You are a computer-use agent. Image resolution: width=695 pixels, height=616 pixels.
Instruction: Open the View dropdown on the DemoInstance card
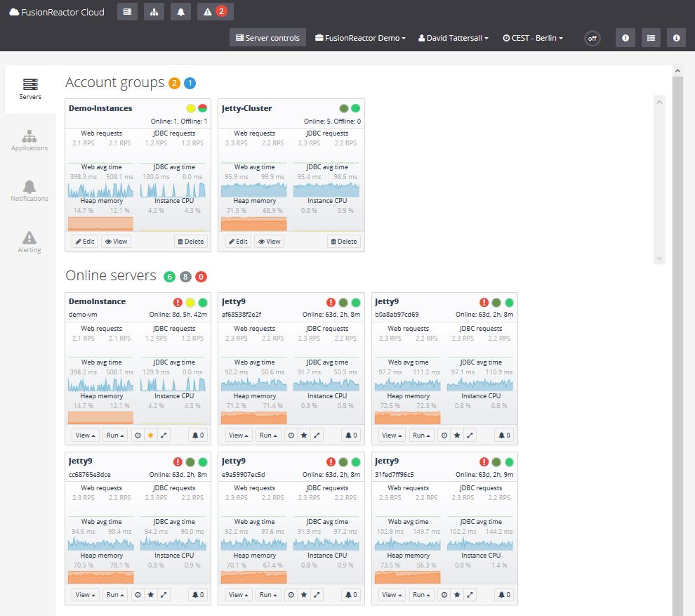pos(85,435)
